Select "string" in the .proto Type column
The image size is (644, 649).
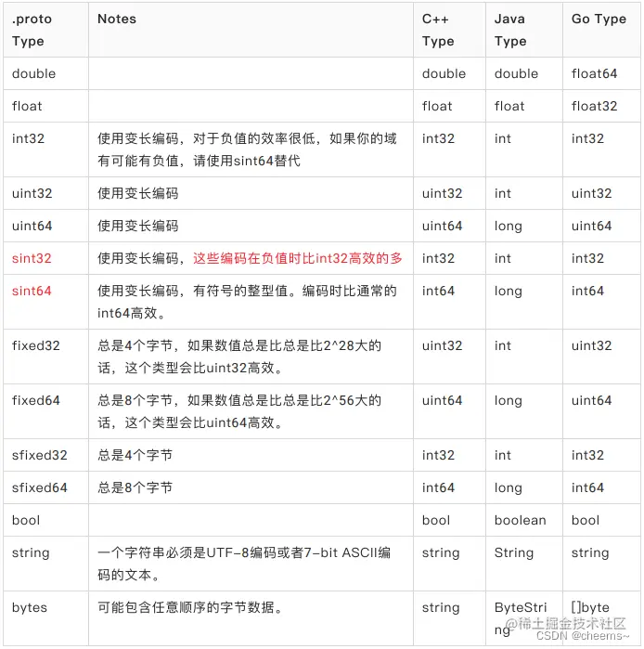[x=31, y=553]
